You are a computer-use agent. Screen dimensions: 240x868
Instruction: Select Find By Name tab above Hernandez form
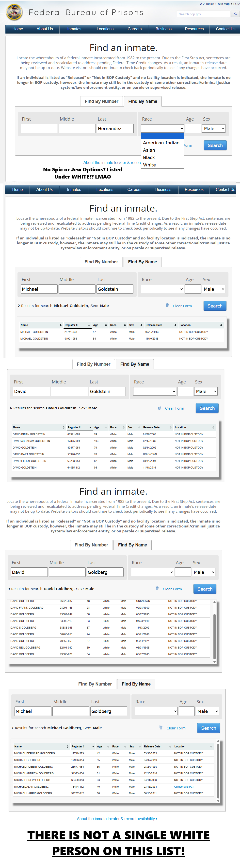[143, 101]
